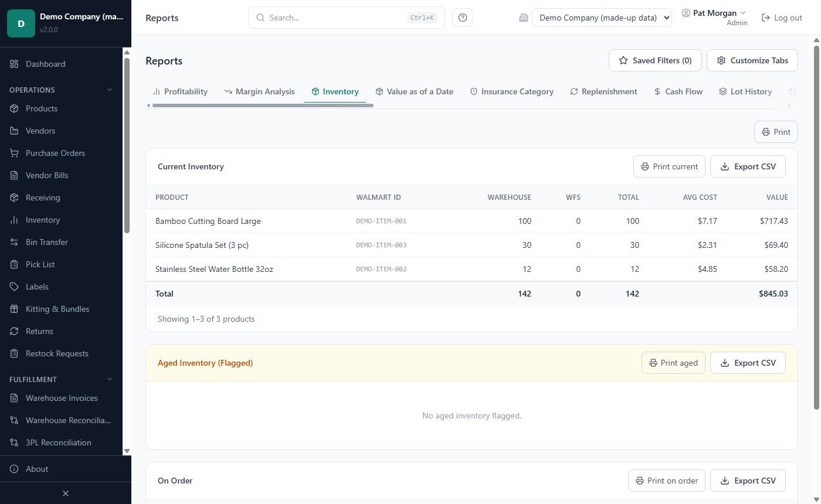Click Stainless Steel Water Bottle 32oz name

tap(214, 269)
